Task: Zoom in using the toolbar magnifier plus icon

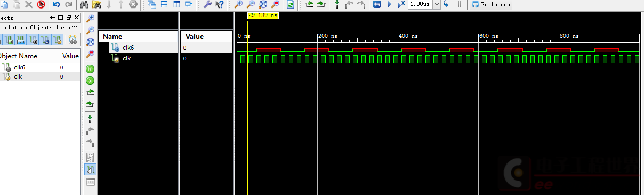Action: (239, 4)
